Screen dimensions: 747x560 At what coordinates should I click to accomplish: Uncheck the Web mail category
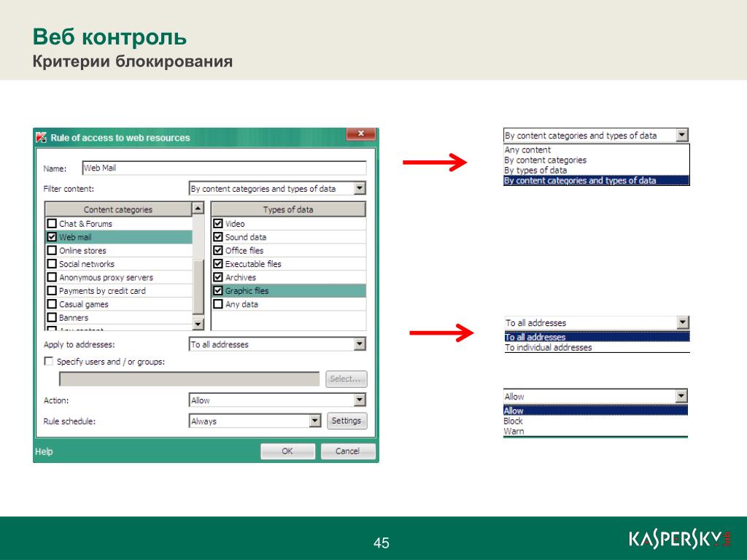pos(52,237)
